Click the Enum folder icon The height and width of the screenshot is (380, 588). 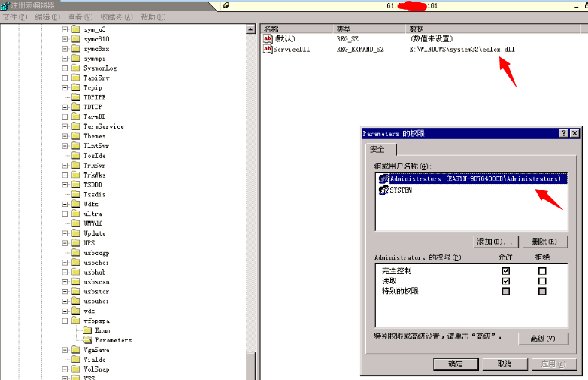coord(88,330)
